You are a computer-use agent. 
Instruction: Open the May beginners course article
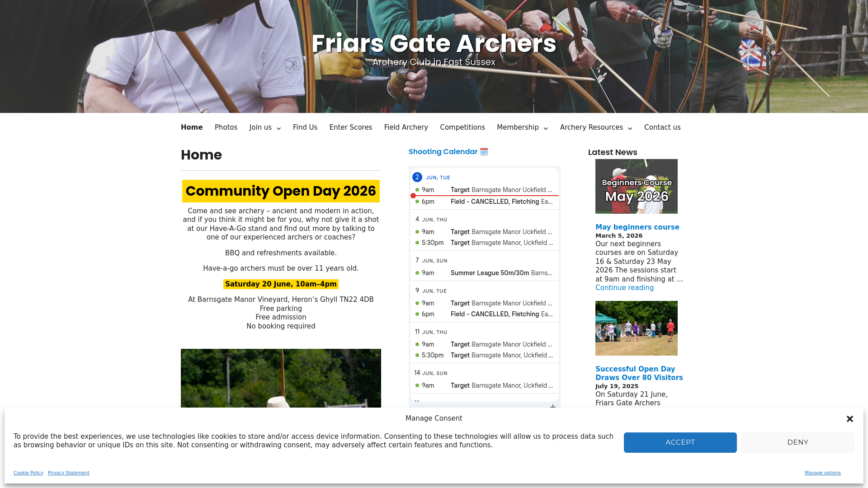tap(637, 227)
